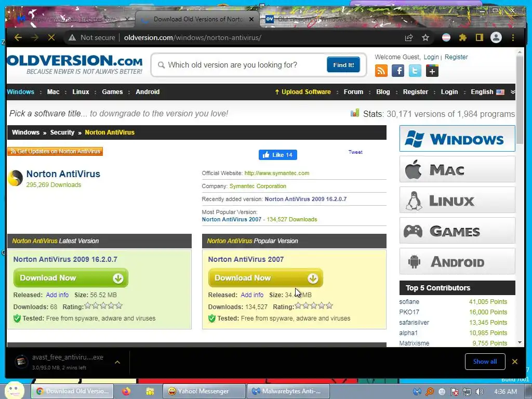The height and width of the screenshot is (399, 532).
Task: Click the Malwarebytes tray icon
Action: click(x=417, y=392)
